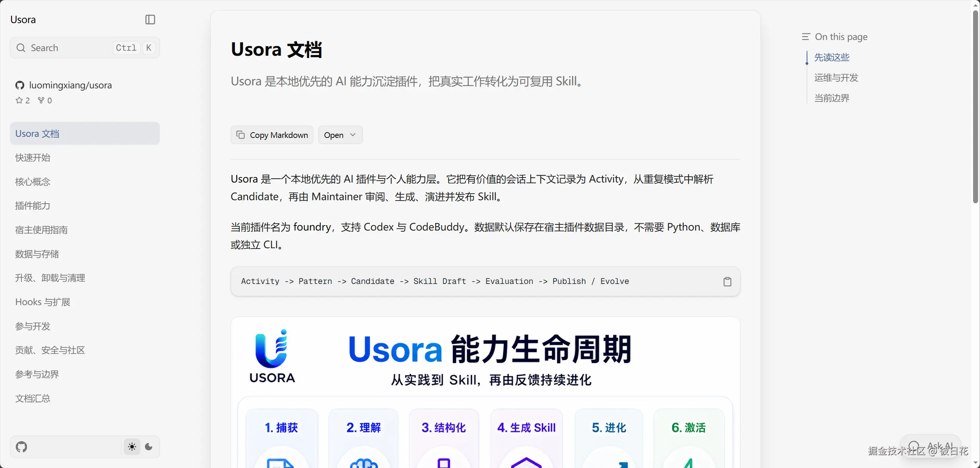The height and width of the screenshot is (468, 980).
Task: Collapse the sidebar with the panel icon
Action: [x=150, y=20]
